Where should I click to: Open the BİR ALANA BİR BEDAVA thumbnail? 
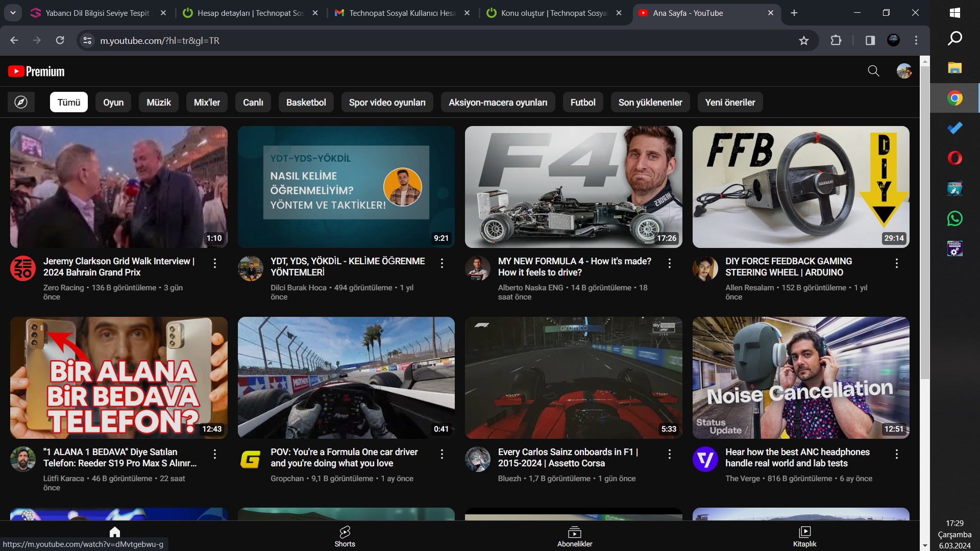pos(118,378)
